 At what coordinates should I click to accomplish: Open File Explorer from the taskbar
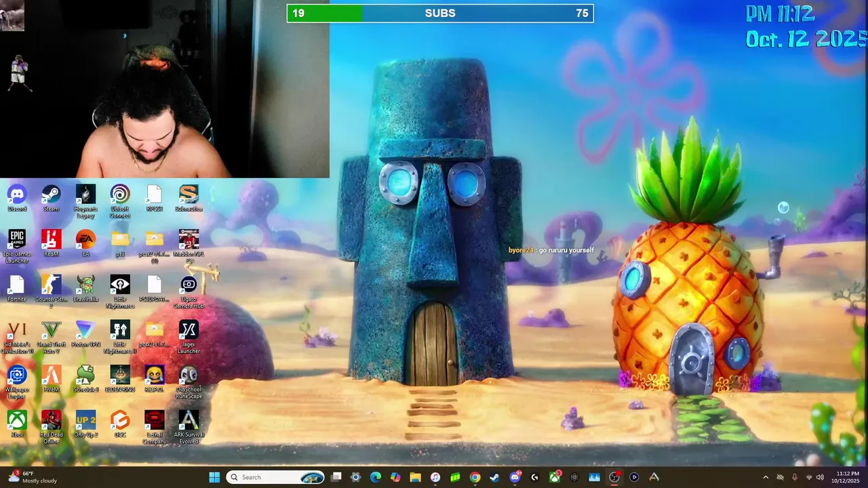click(415, 477)
